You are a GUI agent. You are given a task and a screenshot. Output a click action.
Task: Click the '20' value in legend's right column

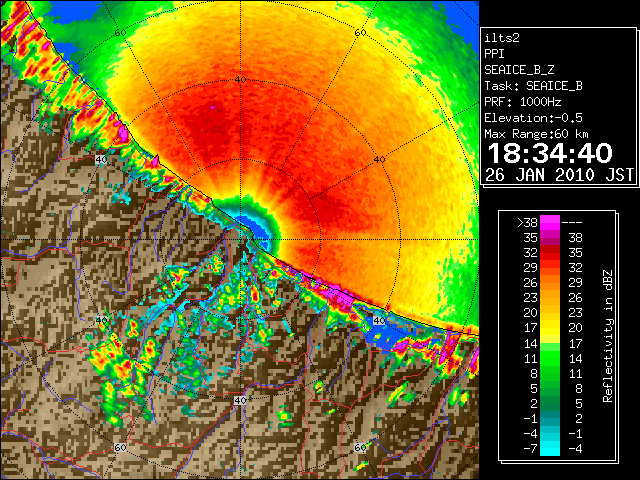pyautogui.click(x=576, y=328)
